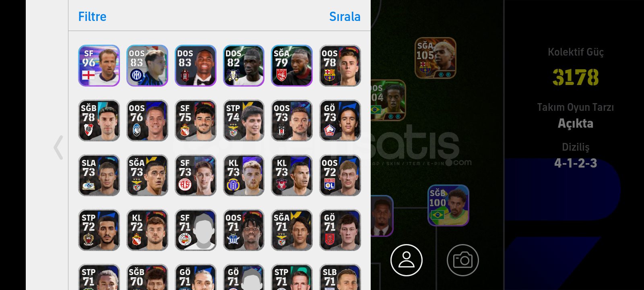Tap the SĞB 100 Brazil card on pitch
Image resolution: width=644 pixels, height=290 pixels.
(x=448, y=205)
